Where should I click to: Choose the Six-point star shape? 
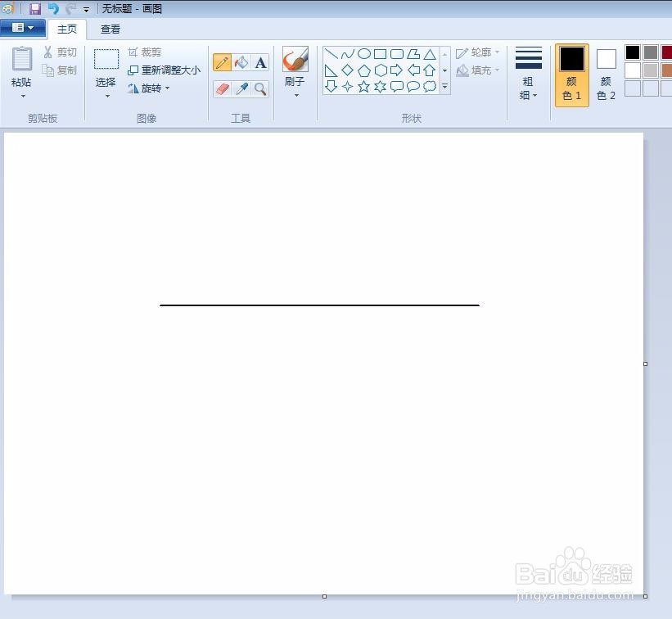coord(380,87)
